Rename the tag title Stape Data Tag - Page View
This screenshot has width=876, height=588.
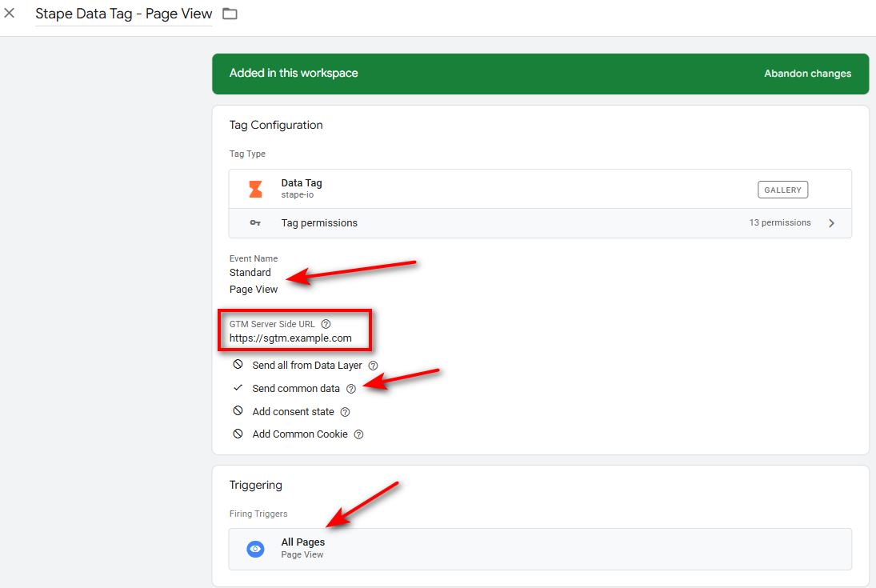coord(123,14)
